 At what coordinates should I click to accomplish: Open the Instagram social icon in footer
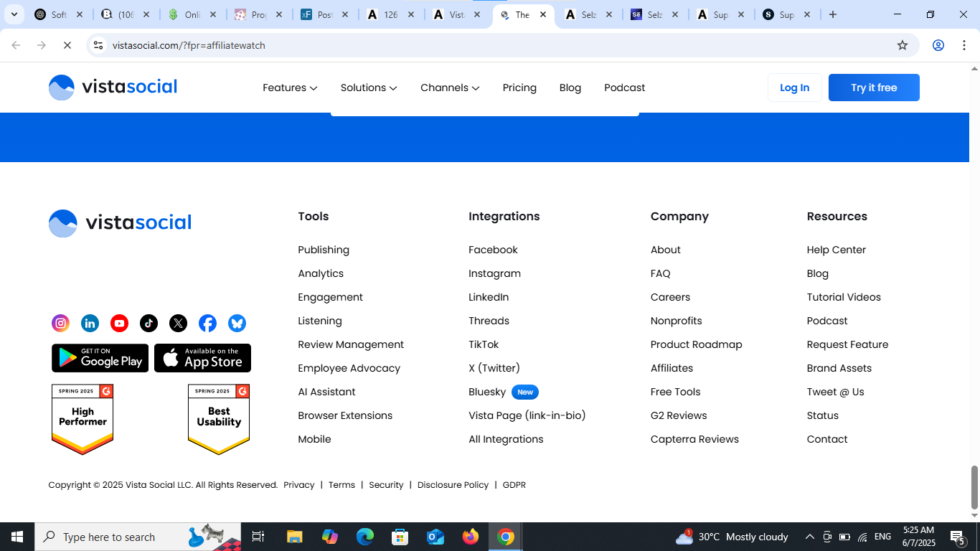(61, 324)
